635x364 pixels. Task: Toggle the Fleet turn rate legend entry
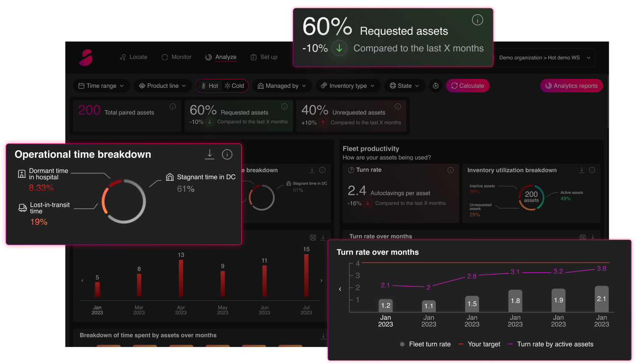[x=425, y=344]
